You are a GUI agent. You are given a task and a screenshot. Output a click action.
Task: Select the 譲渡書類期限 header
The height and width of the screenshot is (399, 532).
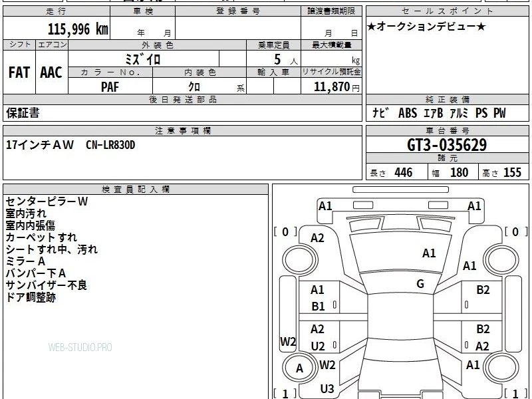coord(331,11)
